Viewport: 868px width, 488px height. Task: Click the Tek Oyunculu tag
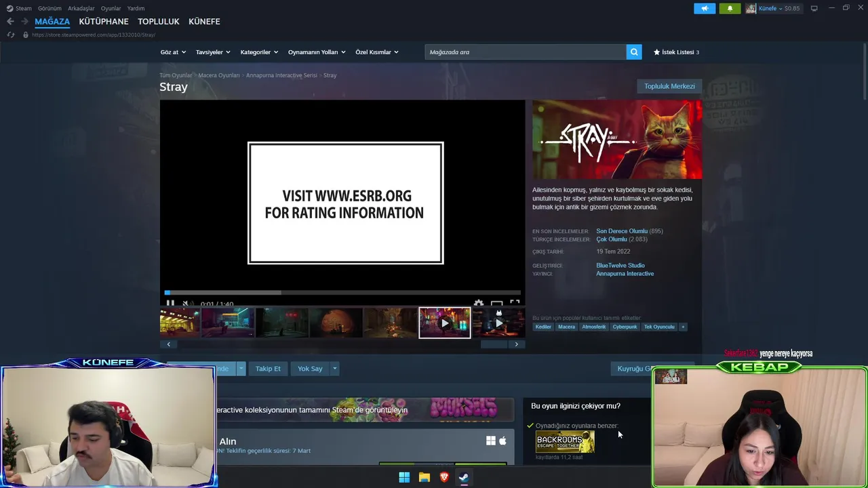click(x=659, y=327)
